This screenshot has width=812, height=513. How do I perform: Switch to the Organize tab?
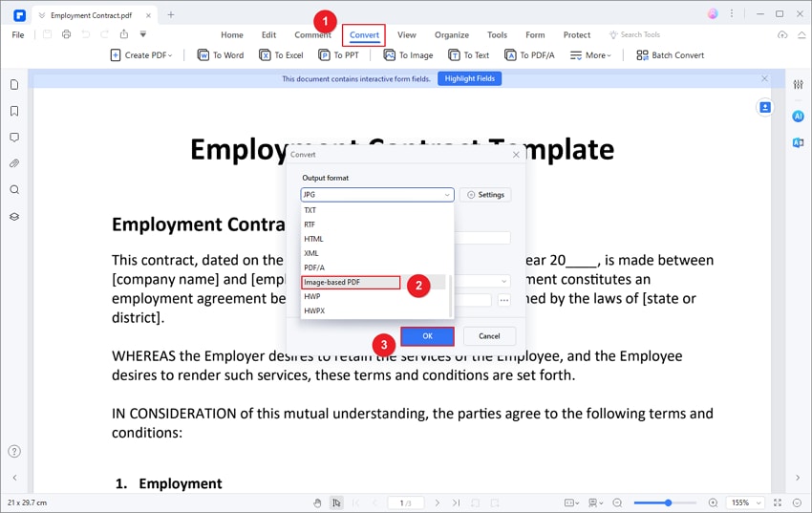(452, 34)
